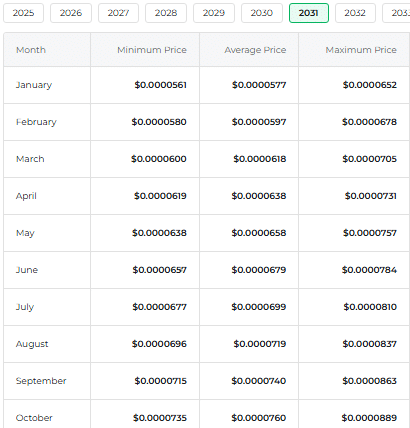Click August maximum price $0.0000837
The width and height of the screenshot is (410, 428).
(370, 344)
